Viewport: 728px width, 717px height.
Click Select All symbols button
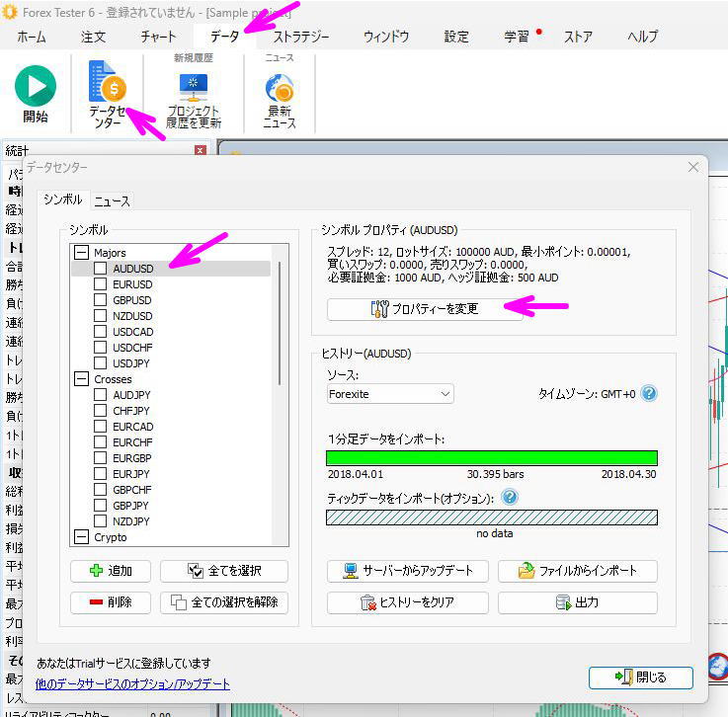[224, 571]
